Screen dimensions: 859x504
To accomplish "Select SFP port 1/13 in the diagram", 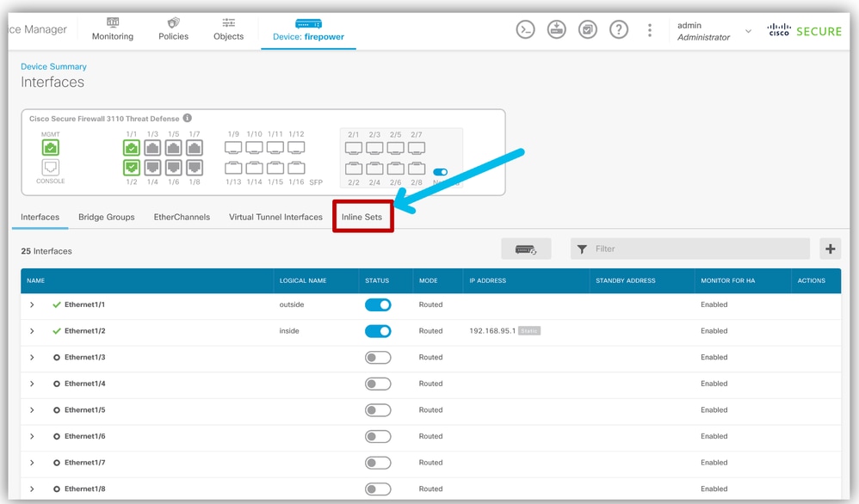I will [x=233, y=168].
